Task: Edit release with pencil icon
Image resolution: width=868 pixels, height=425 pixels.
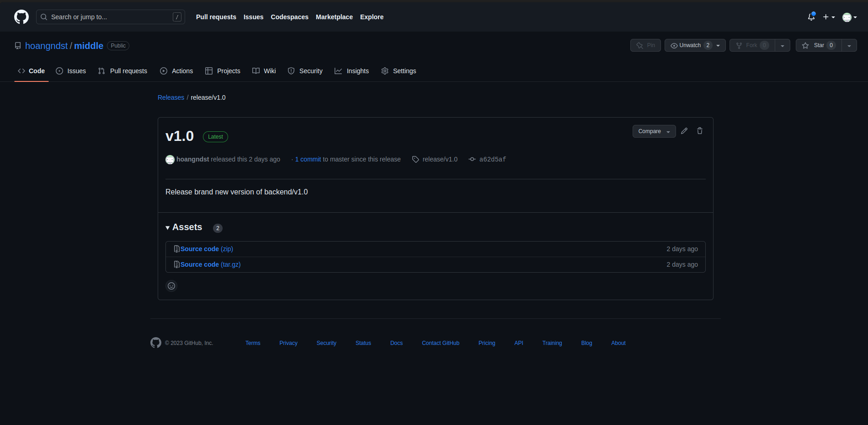Action: tap(684, 131)
